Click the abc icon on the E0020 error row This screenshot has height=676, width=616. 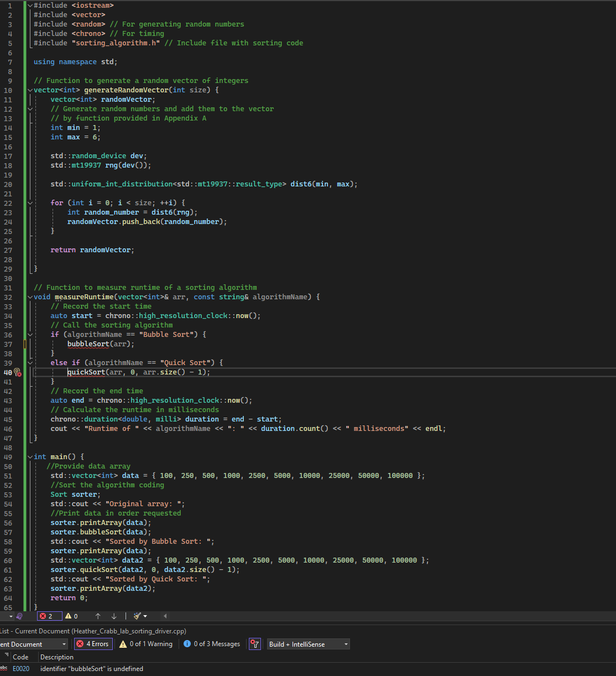tap(4, 668)
